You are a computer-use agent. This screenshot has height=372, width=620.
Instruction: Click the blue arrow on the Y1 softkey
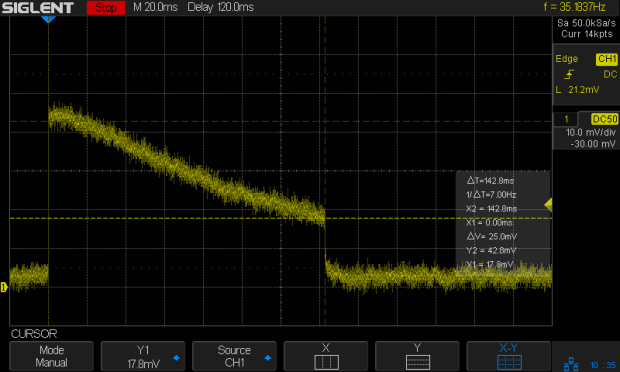pyautogui.click(x=176, y=358)
